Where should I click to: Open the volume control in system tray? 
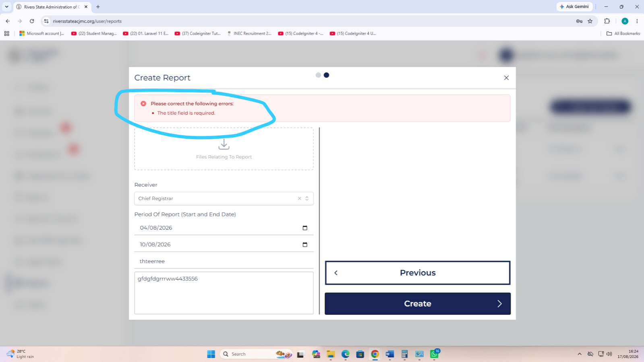pyautogui.click(x=609, y=354)
